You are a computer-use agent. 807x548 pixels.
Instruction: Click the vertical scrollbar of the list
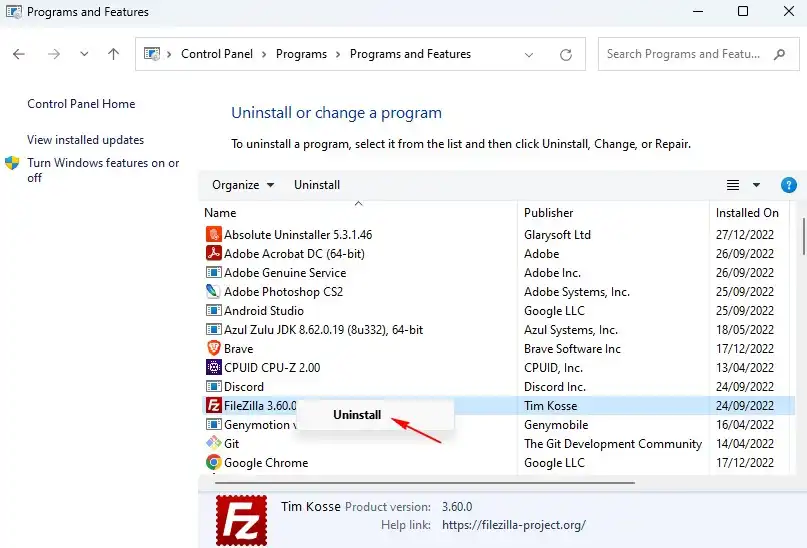[803, 236]
